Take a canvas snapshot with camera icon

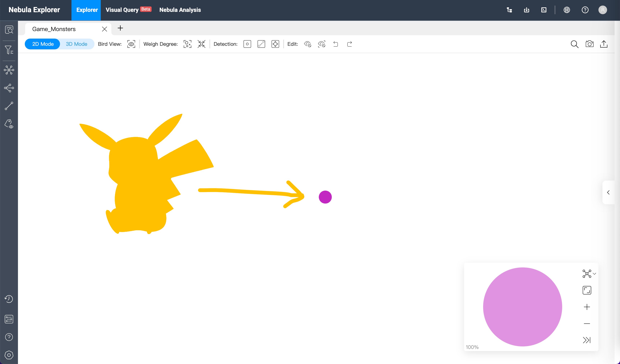[x=589, y=44]
